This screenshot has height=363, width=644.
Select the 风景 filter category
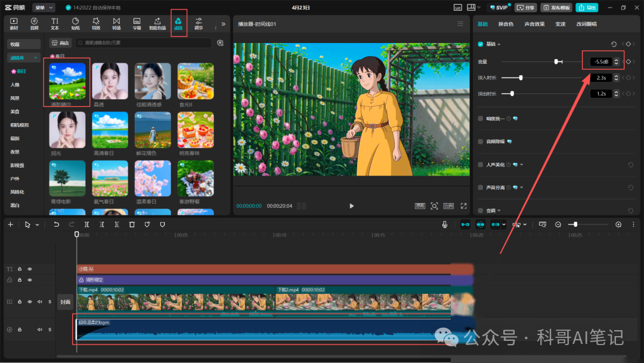[x=15, y=99]
